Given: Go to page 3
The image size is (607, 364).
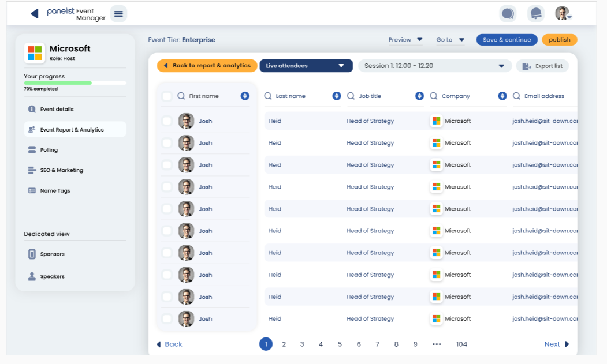Looking at the screenshot, I should (x=302, y=344).
